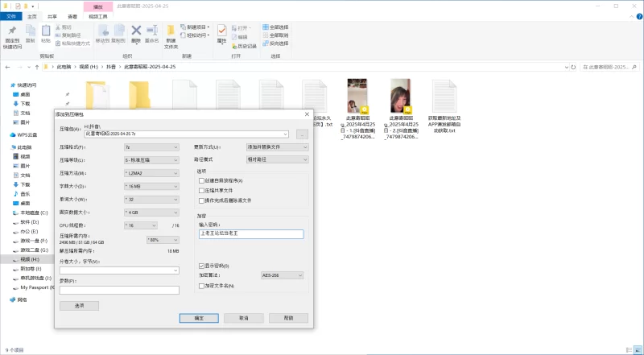Click the pin to Quick access icon
This screenshot has height=355, width=644.
click(12, 31)
